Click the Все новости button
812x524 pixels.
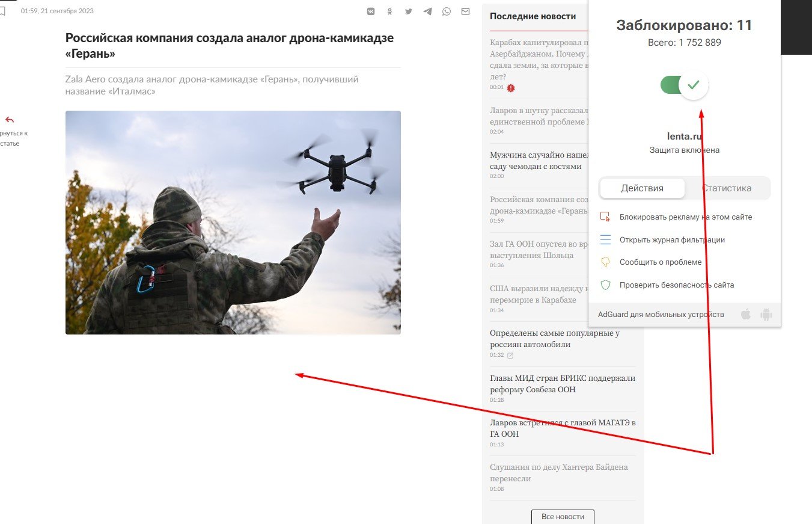pos(563,516)
